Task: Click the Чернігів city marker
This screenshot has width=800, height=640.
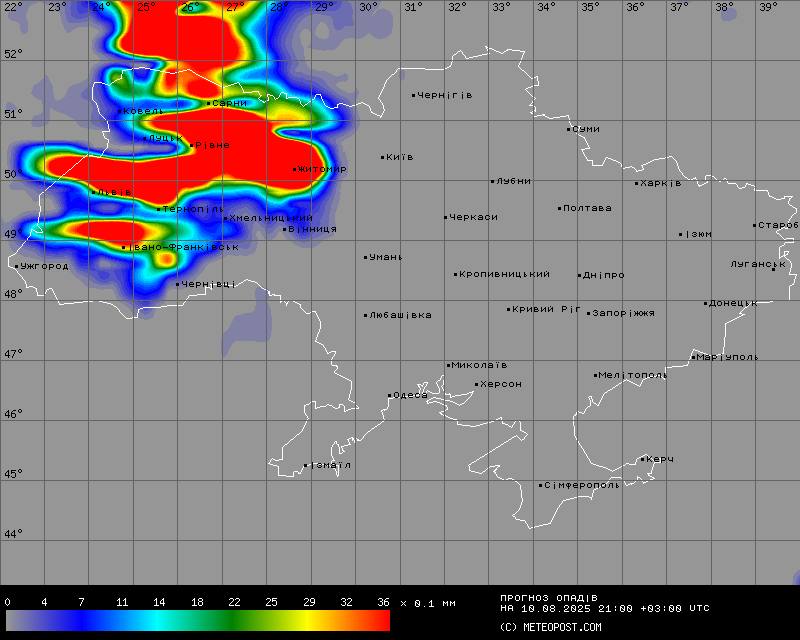Action: (414, 96)
